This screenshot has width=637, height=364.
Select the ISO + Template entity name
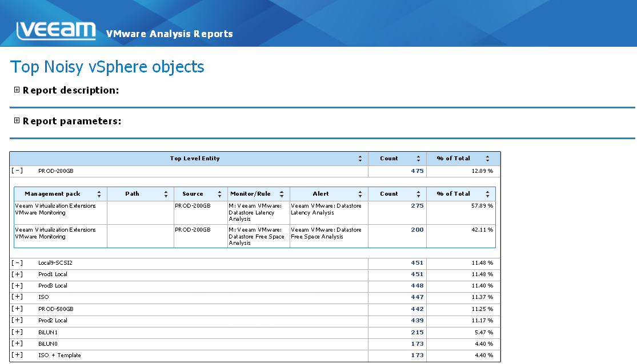60,355
